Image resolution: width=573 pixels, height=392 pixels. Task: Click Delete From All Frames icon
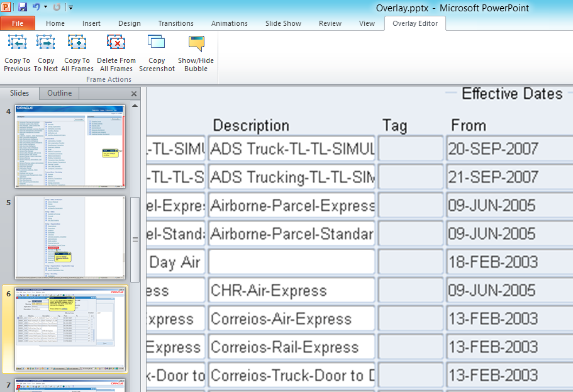[116, 43]
